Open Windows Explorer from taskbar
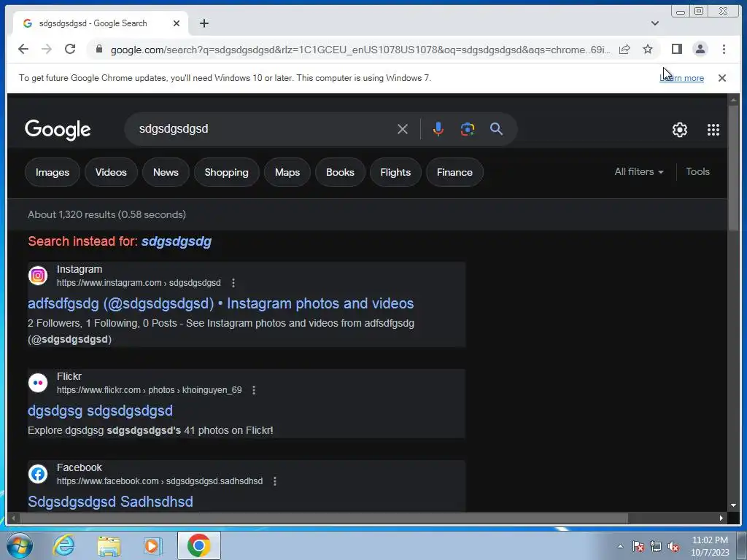This screenshot has width=747, height=560. (109, 545)
